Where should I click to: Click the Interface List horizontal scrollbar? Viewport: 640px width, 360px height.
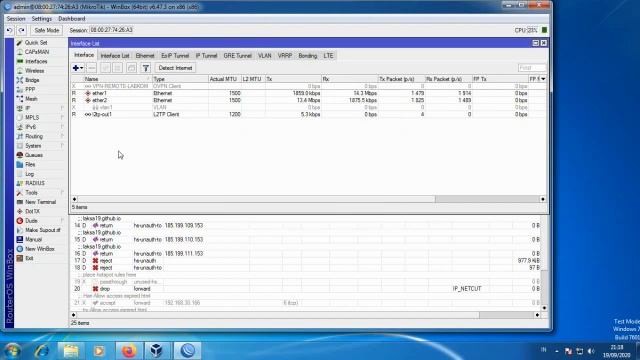(x=308, y=199)
